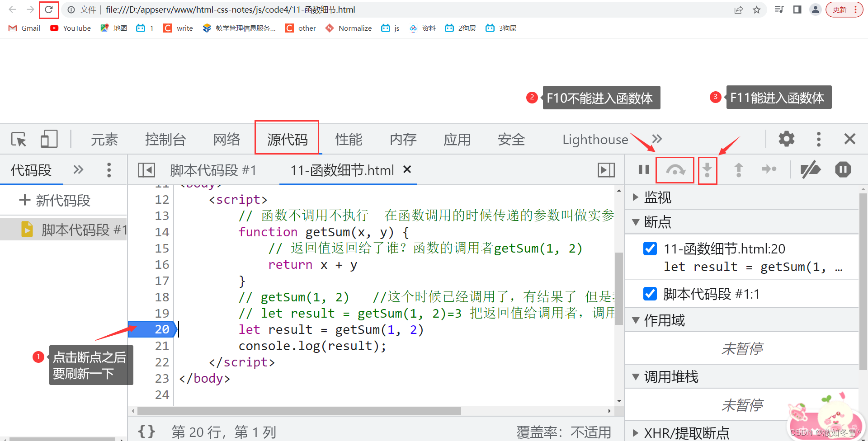Viewport: 868px width, 441px height.
Task: Switch to the 源代码 tab
Action: click(x=288, y=140)
